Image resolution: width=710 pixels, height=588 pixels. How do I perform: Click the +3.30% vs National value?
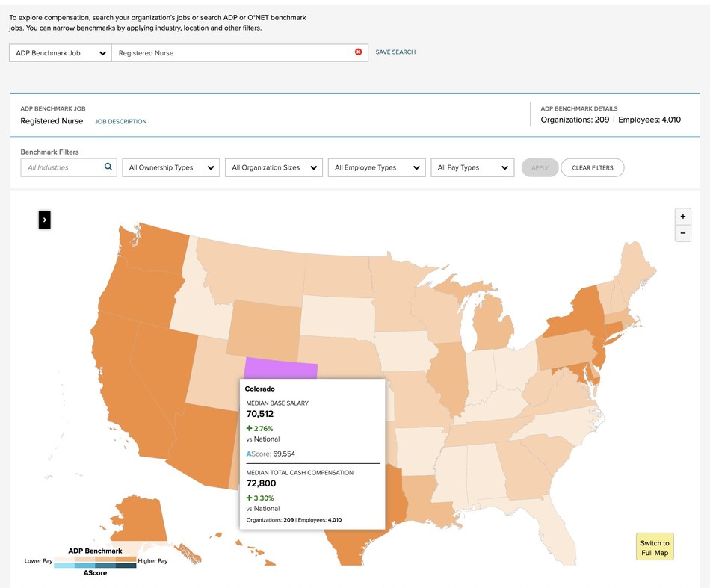[x=260, y=498]
